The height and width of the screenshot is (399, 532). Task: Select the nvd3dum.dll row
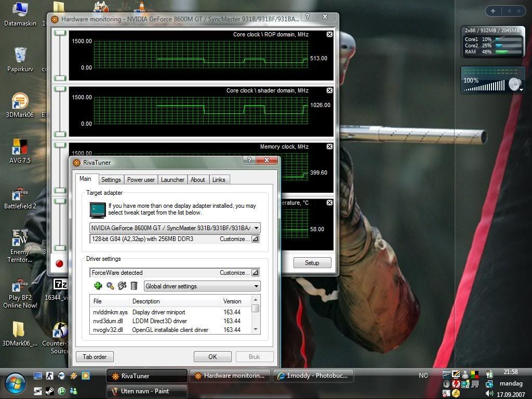click(x=171, y=321)
